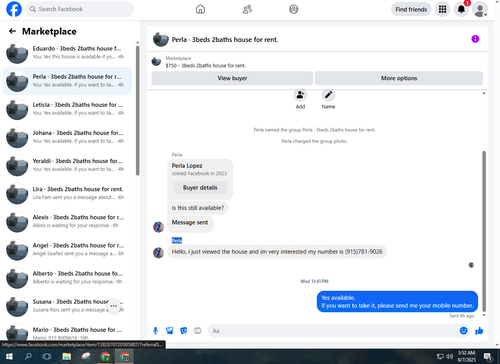Open the emoji picker in composer

point(463,331)
